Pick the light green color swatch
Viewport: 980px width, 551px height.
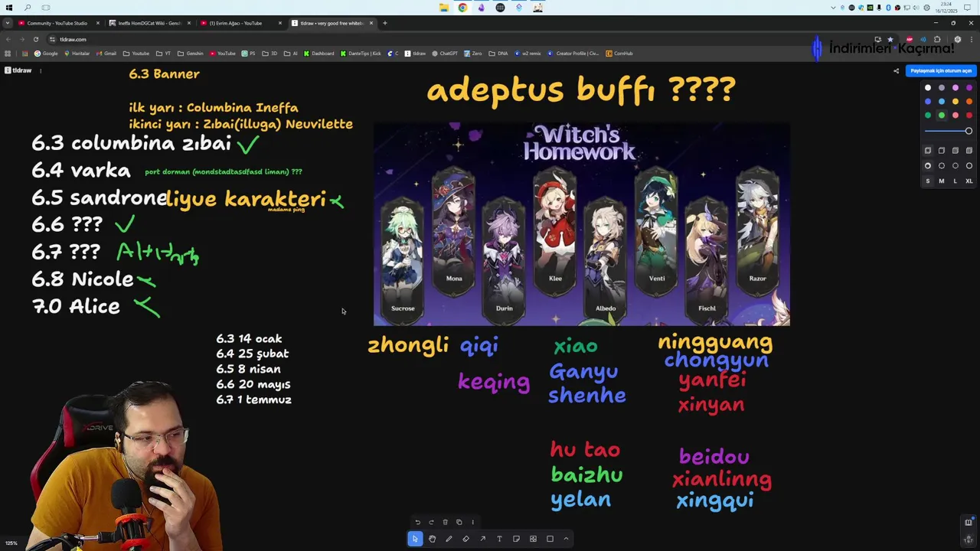pos(942,116)
